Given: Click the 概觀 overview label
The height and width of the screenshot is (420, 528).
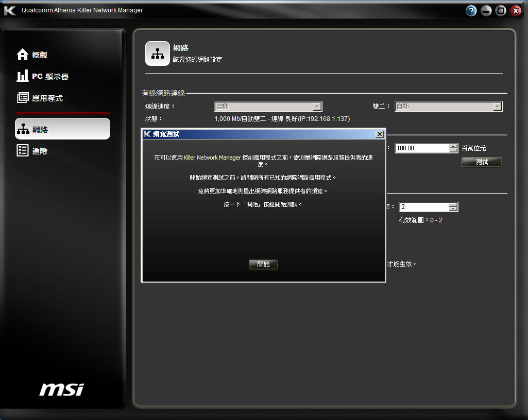Looking at the screenshot, I should click(39, 55).
